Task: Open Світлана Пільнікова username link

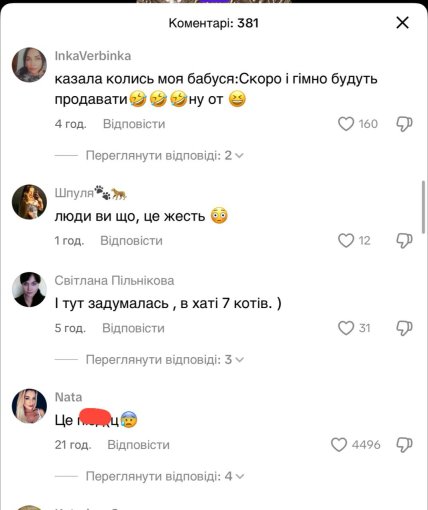Action: 114,281
